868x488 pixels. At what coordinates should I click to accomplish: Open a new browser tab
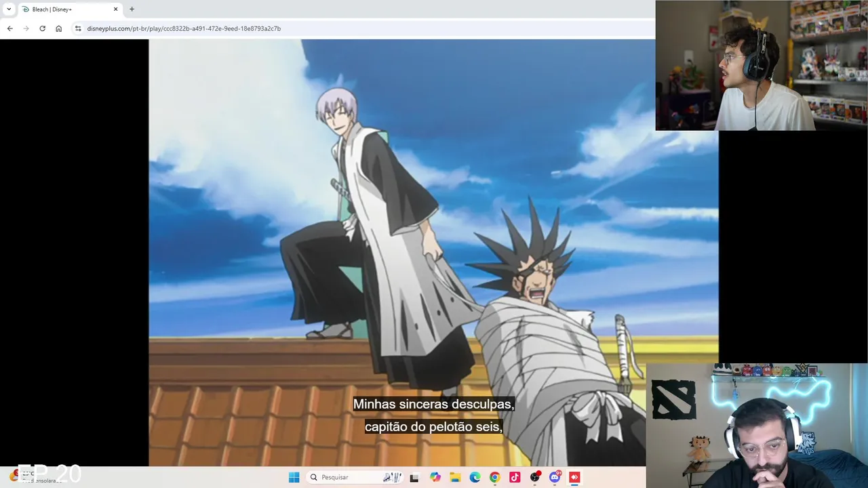[132, 9]
